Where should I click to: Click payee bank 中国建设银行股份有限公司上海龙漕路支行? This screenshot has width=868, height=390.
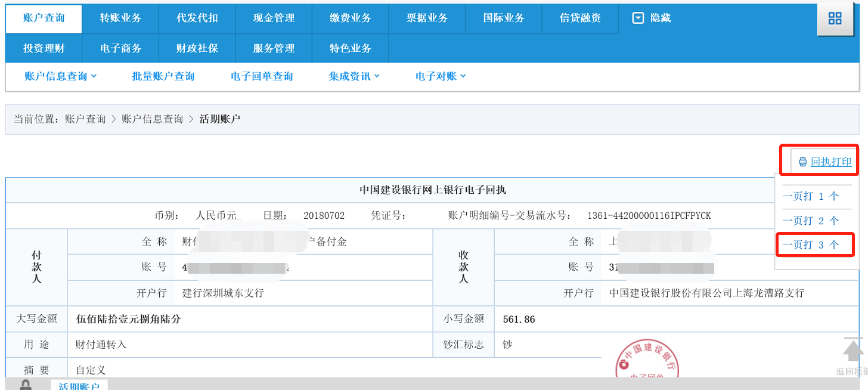point(706,293)
